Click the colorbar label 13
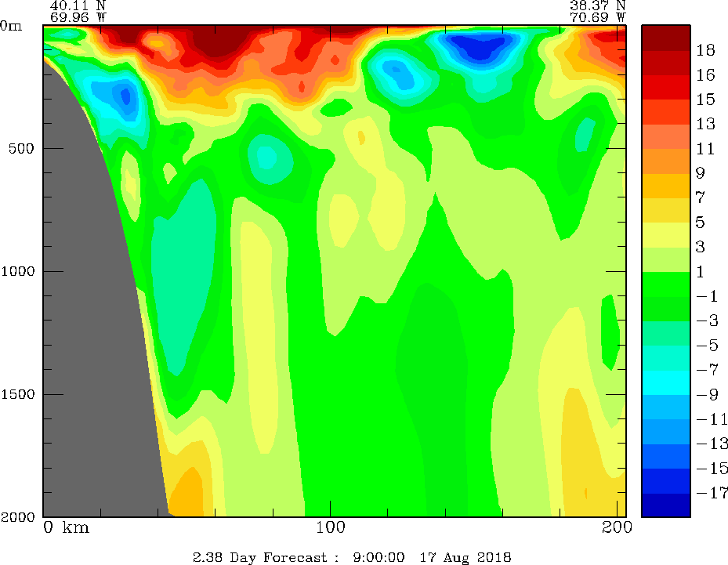 705,124
